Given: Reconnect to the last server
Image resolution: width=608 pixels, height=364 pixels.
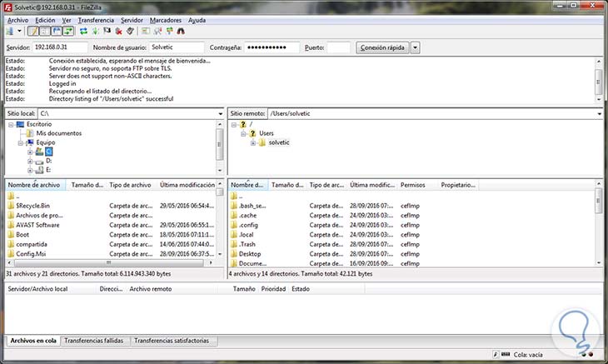Looking at the screenshot, I should click(x=130, y=32).
